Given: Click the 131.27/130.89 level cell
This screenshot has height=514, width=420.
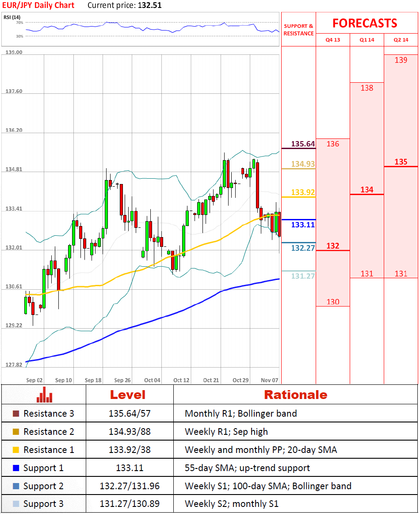Looking at the screenshot, I should pyautogui.click(x=130, y=504).
